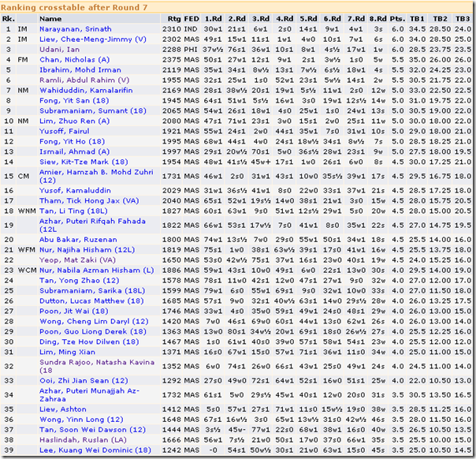This screenshot has width=476, height=459.
Task: Open Chan, Nicholas (A) profile
Action: point(74,60)
